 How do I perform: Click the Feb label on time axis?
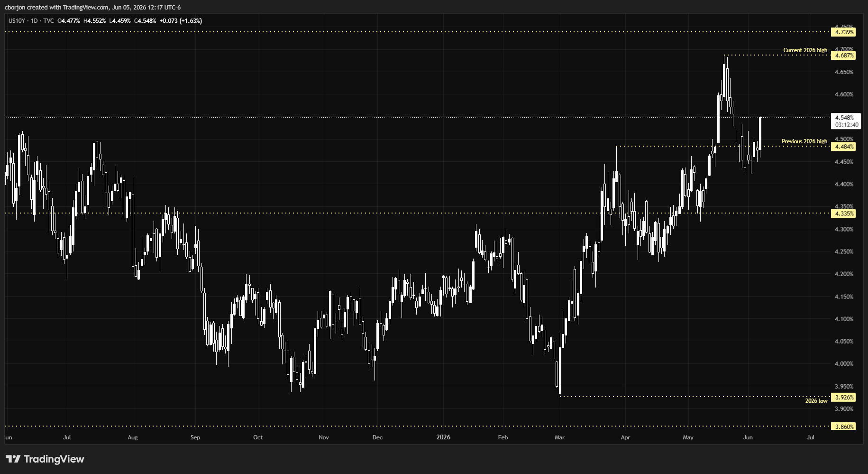coord(503,437)
